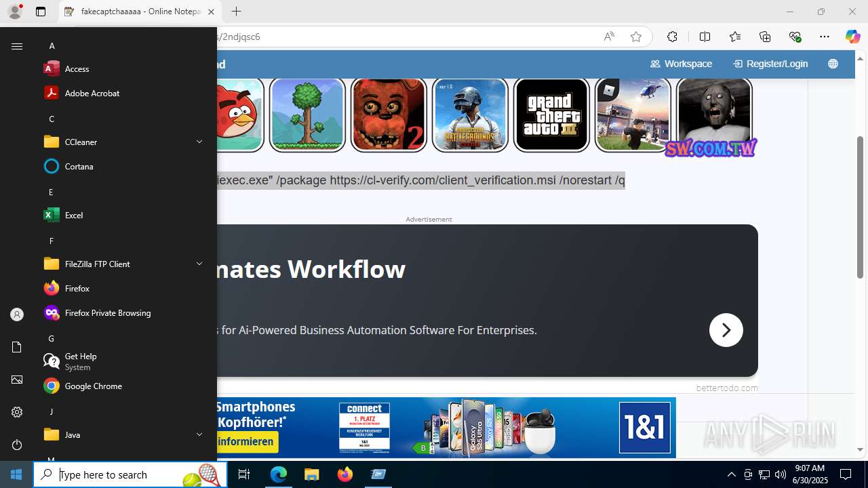The height and width of the screenshot is (488, 868).
Task: Open the user account icon in Start
Action: [x=17, y=314]
